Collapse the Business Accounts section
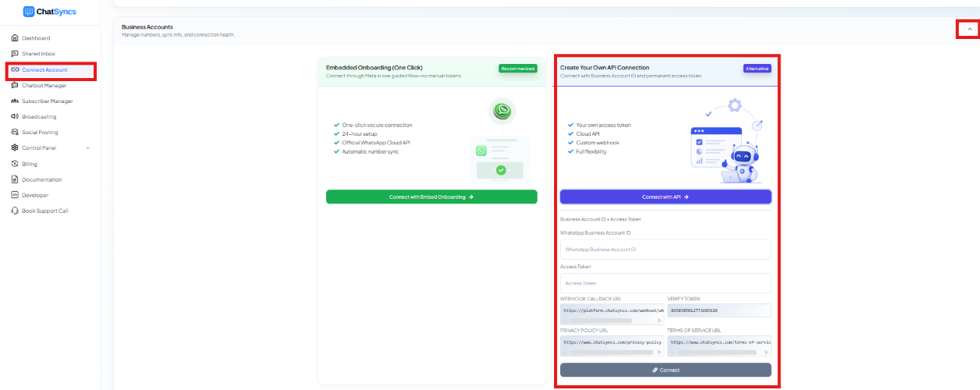Screen dimensions: 980x390 [x=969, y=29]
